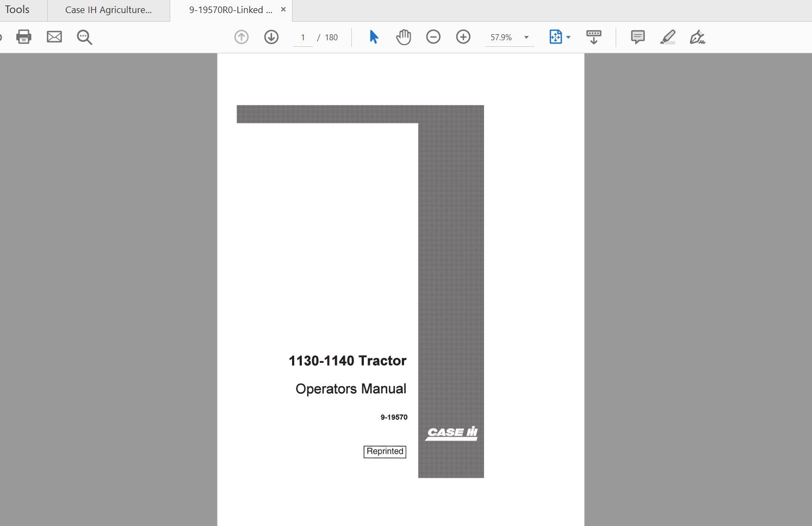Click the '1130-1140 Tractor' title text
The image size is (812, 526).
point(348,361)
